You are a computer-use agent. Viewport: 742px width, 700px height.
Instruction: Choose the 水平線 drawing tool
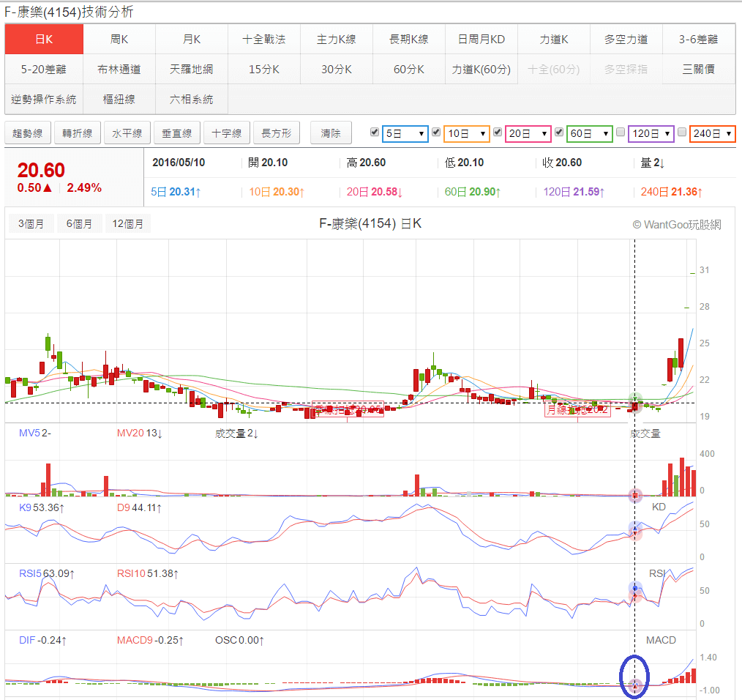pyautogui.click(x=127, y=133)
